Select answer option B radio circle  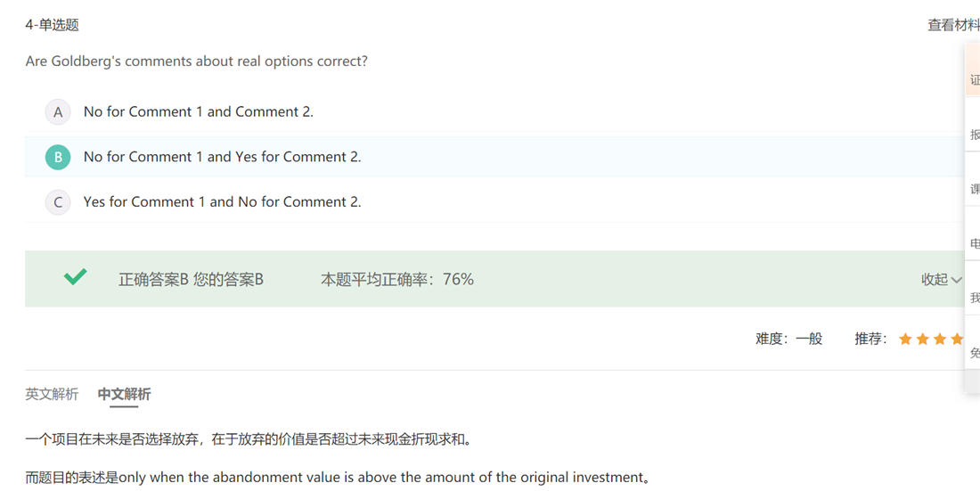58,157
